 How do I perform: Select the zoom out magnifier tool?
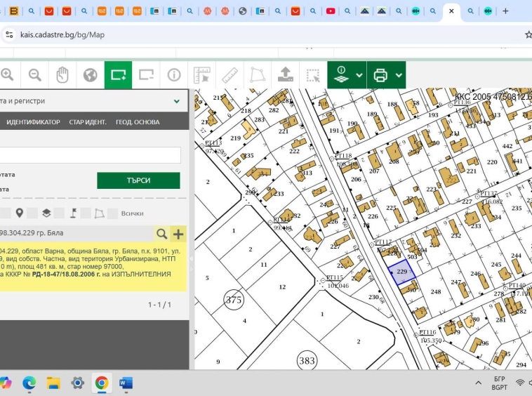34,75
